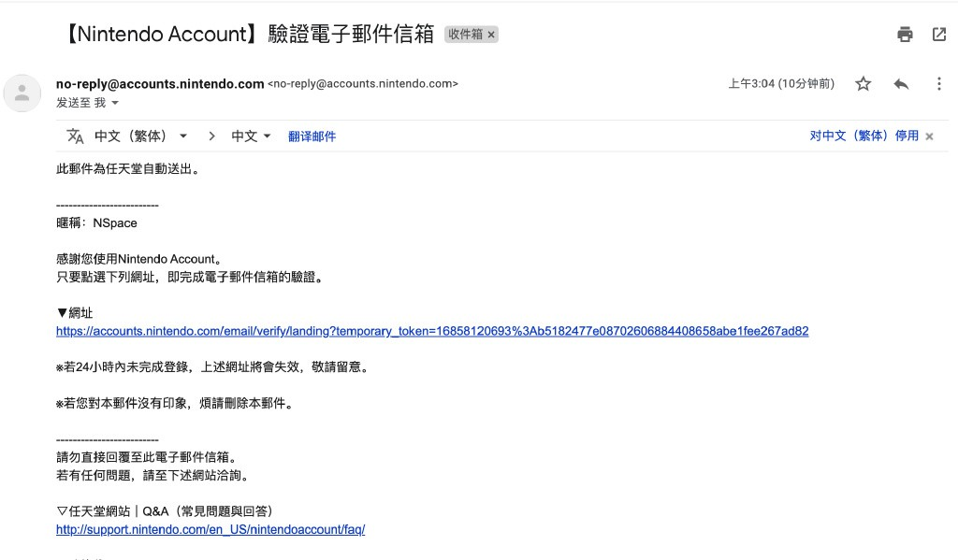Viewport: 958px width, 560px height.
Task: Click the 翻译邮件 translate message link
Action: click(x=312, y=136)
